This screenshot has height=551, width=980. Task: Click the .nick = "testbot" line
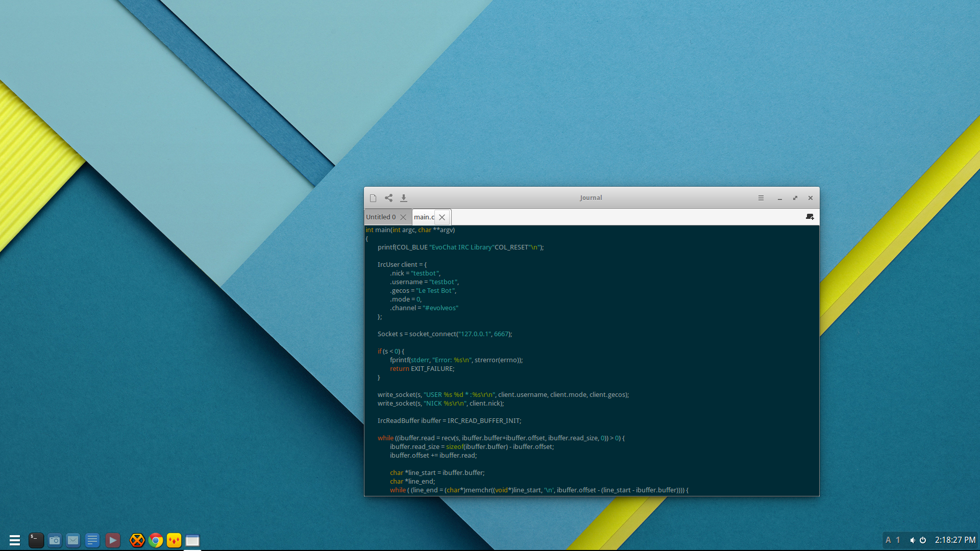tap(415, 273)
